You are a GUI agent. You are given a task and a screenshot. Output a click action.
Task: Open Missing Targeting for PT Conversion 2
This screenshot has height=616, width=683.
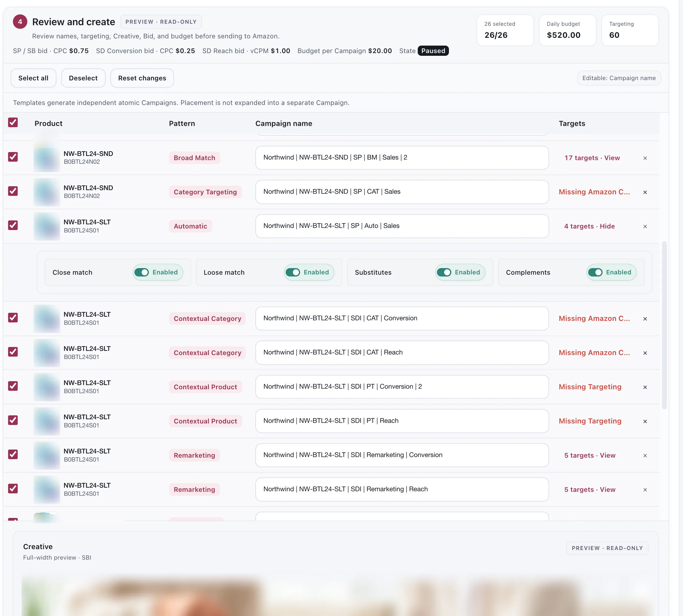click(x=590, y=387)
